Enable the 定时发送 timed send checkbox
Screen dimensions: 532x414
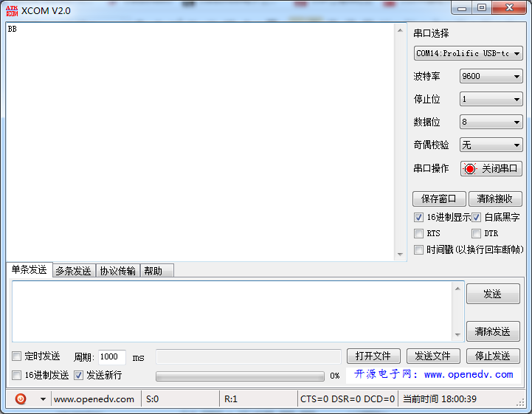[16, 356]
